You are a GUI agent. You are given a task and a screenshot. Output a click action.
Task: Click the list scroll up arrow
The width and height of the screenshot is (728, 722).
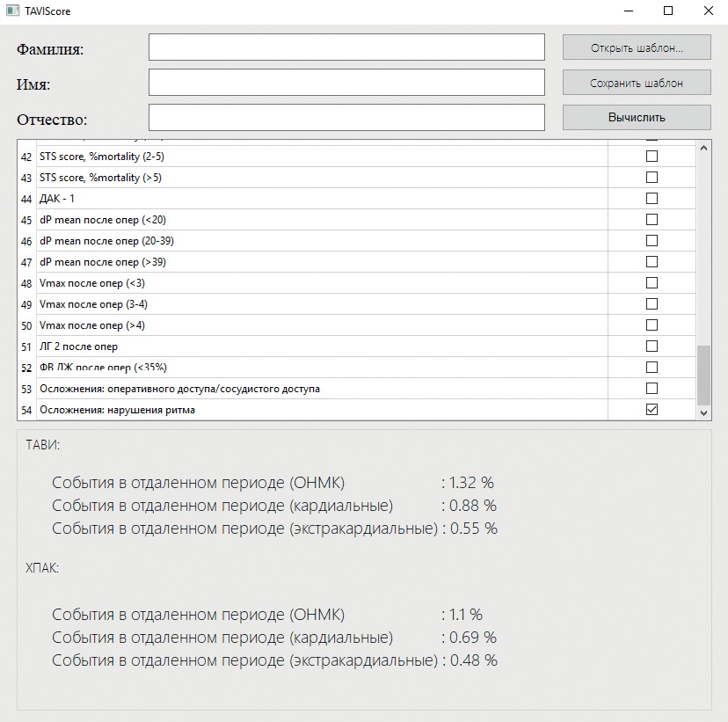(703, 148)
